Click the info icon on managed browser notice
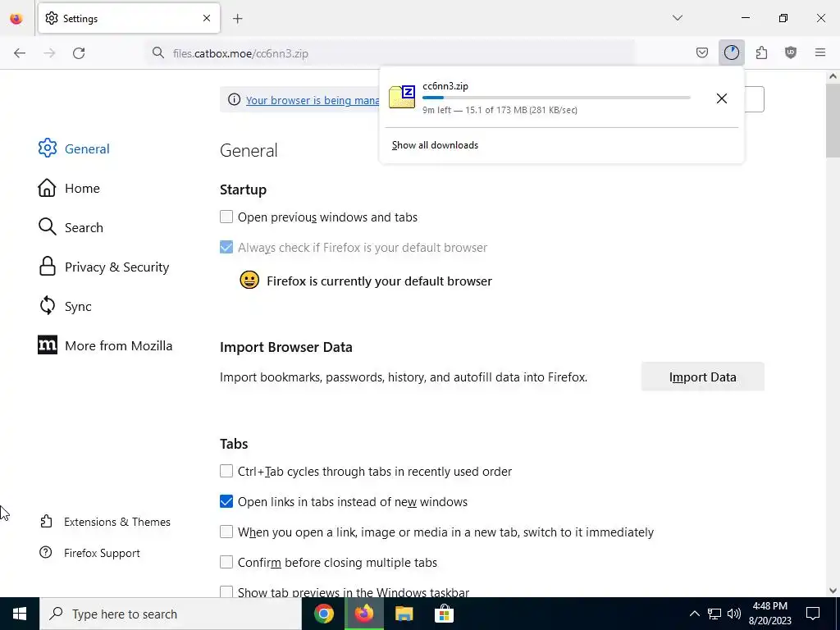 (x=234, y=99)
